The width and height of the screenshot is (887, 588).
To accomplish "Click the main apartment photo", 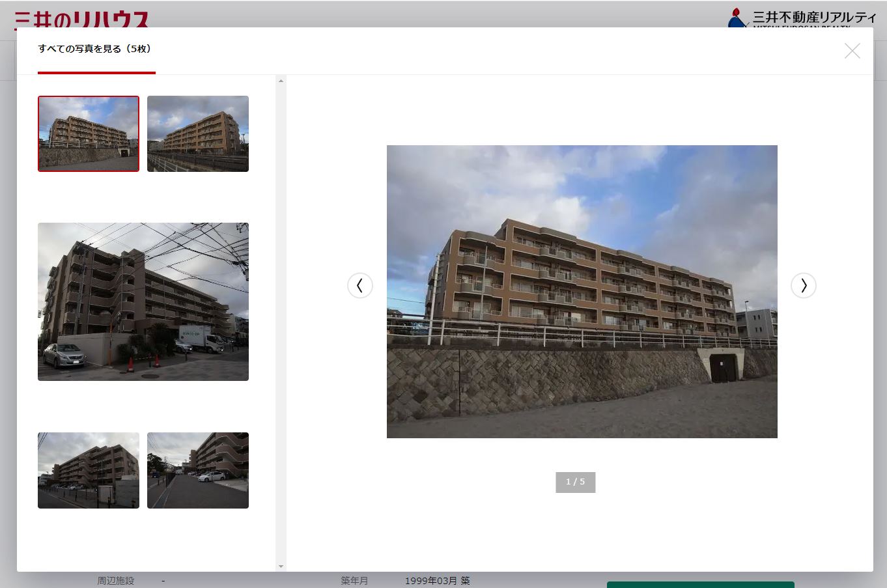I will (x=582, y=292).
